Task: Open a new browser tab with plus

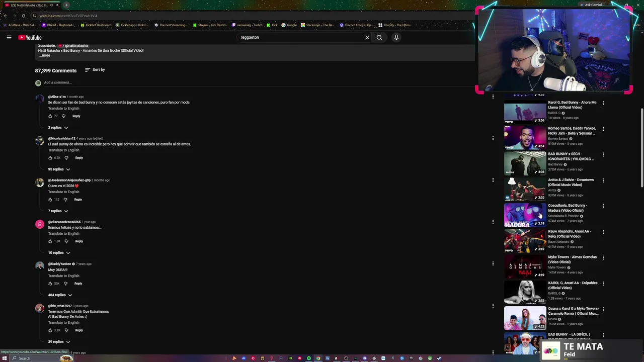Action: coord(66,5)
